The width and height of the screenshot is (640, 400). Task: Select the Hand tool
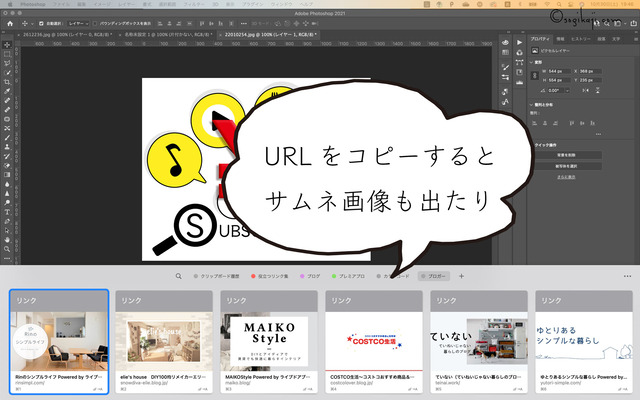[7, 240]
